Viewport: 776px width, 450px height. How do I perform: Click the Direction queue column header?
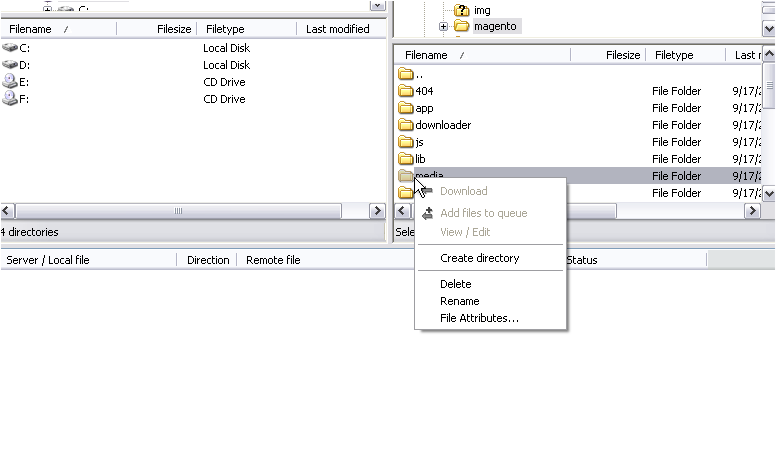tap(208, 260)
